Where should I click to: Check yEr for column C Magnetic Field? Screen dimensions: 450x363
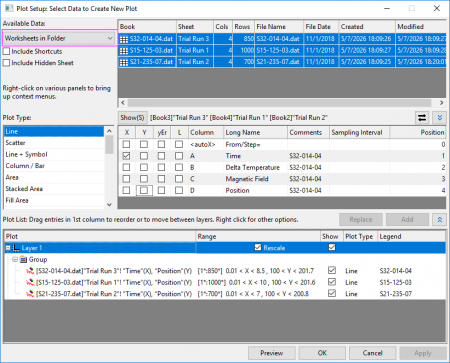coord(161,179)
